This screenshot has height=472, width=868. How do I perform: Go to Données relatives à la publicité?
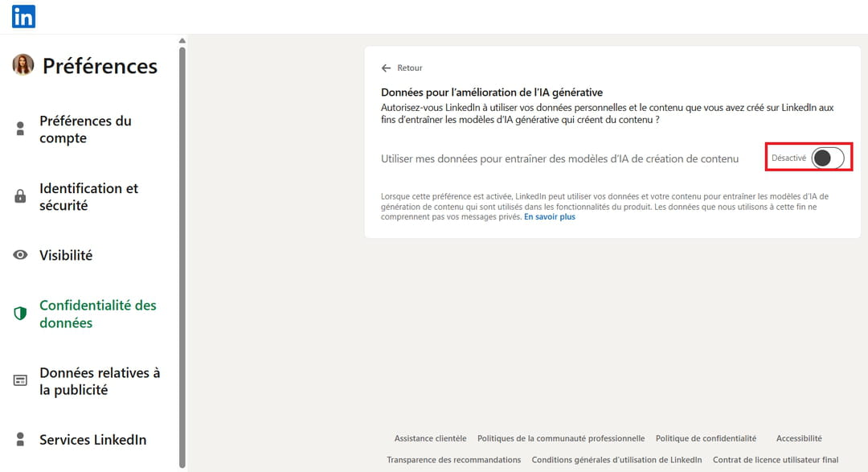pos(100,381)
